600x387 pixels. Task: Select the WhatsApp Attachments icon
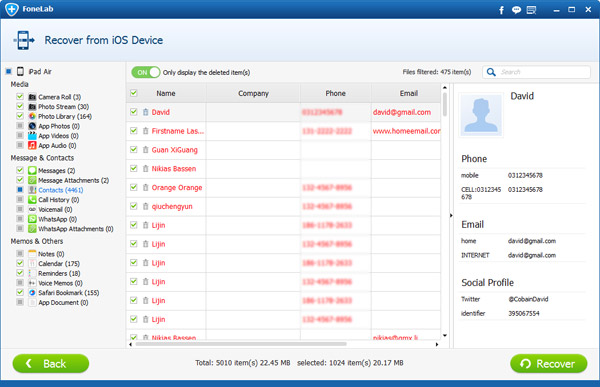click(x=33, y=229)
